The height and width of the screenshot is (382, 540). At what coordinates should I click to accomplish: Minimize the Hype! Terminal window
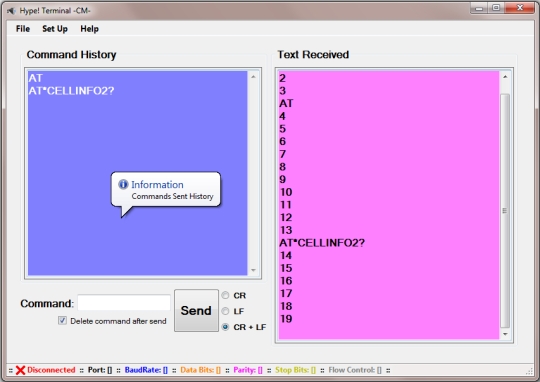[x=479, y=8]
